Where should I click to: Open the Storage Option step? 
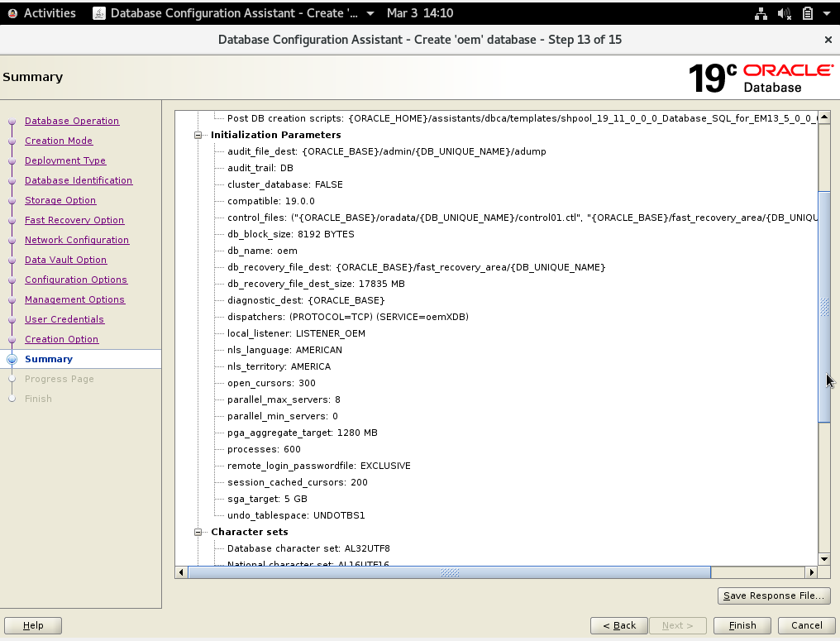[60, 200]
